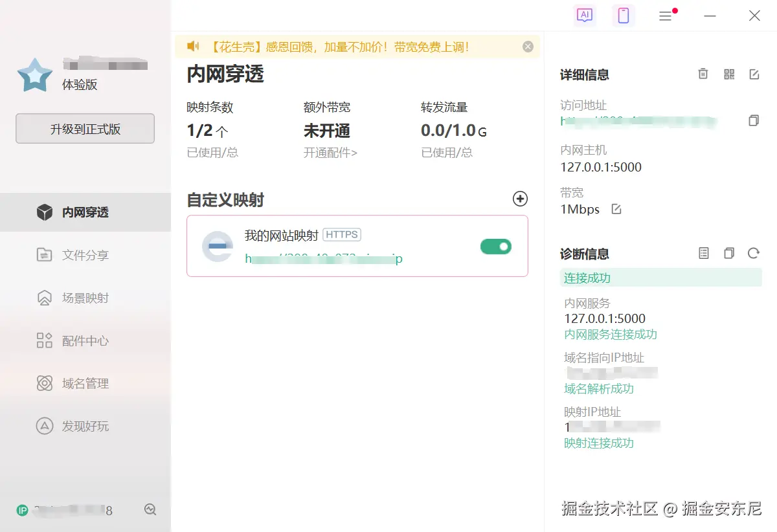Click the 升级到正式版 button
777x532 pixels.
point(85,129)
